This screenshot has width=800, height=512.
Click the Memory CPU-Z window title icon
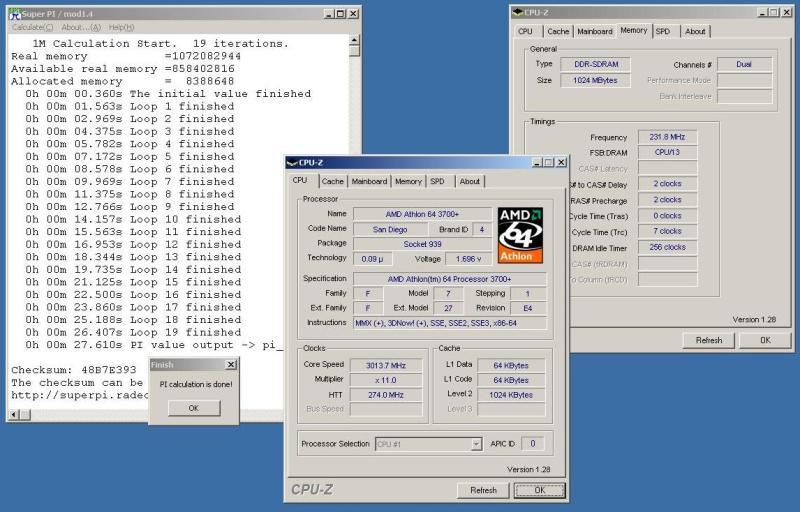pyautogui.click(x=517, y=13)
